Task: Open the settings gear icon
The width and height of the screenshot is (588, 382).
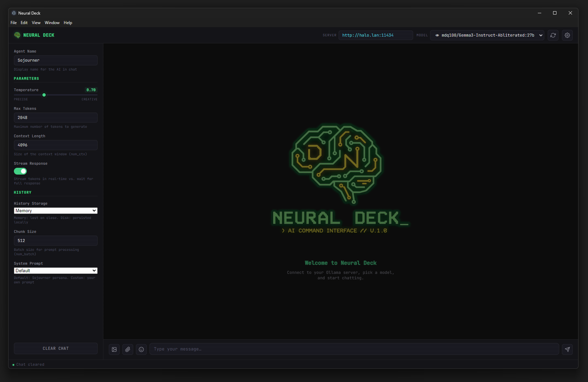Action: (567, 35)
